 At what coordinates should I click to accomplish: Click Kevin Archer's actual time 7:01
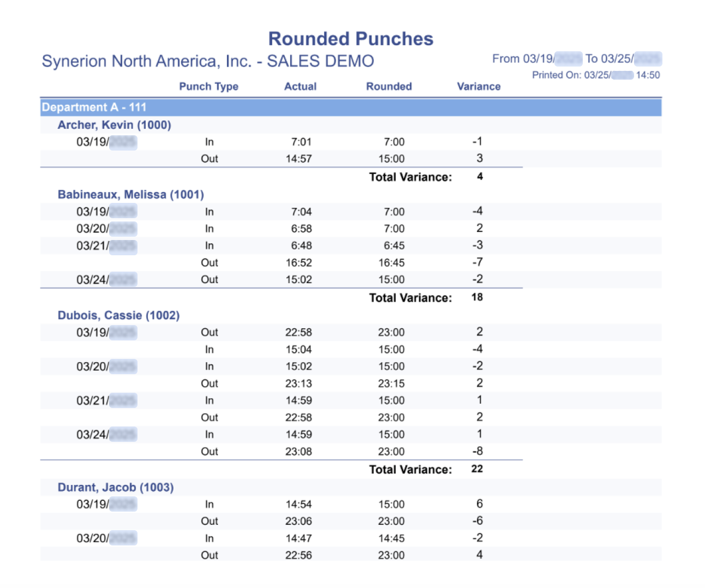pyautogui.click(x=301, y=142)
